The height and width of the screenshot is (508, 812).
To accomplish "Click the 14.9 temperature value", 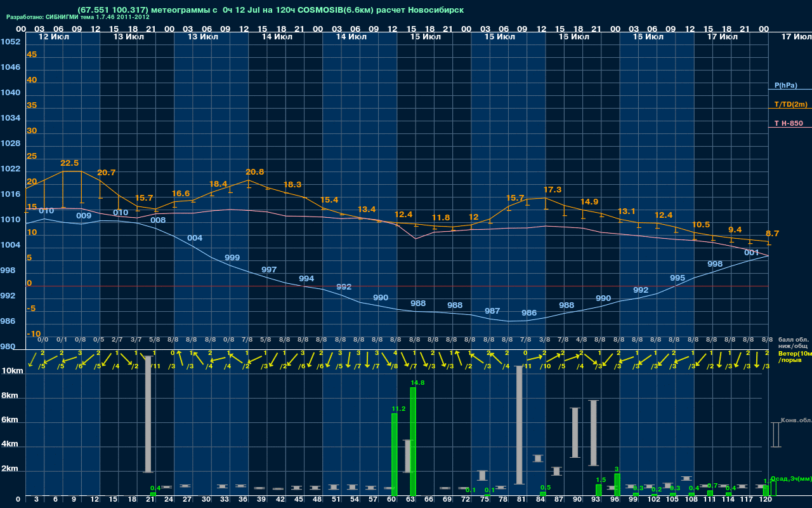I will point(589,202).
